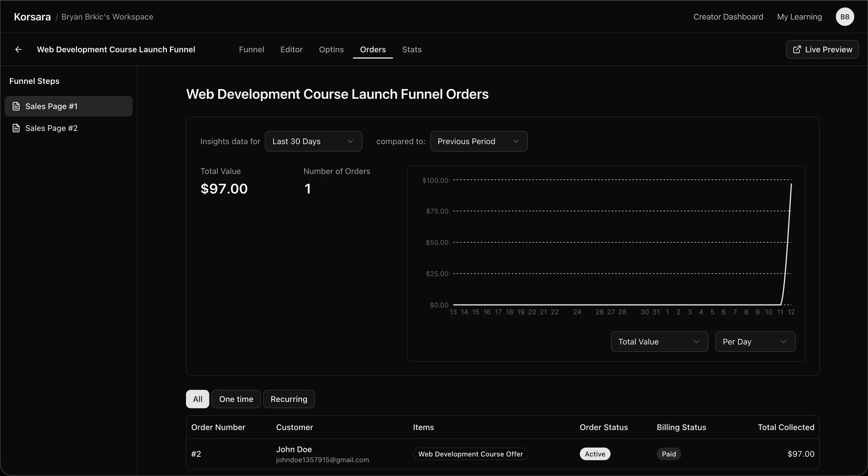868x476 pixels.
Task: Open the BB user avatar menu
Action: click(x=845, y=17)
